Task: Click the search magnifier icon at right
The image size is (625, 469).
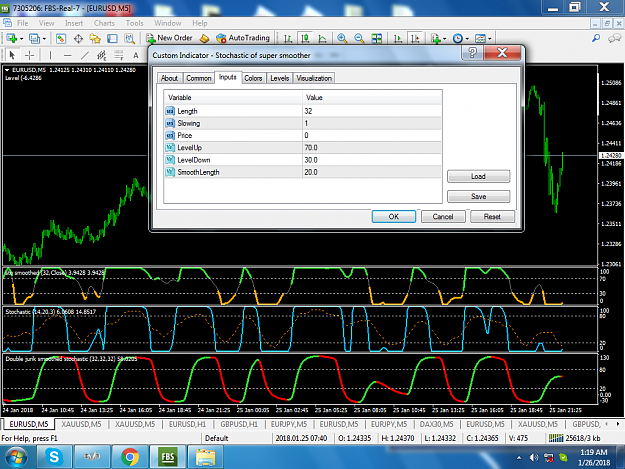Action: click(596, 38)
